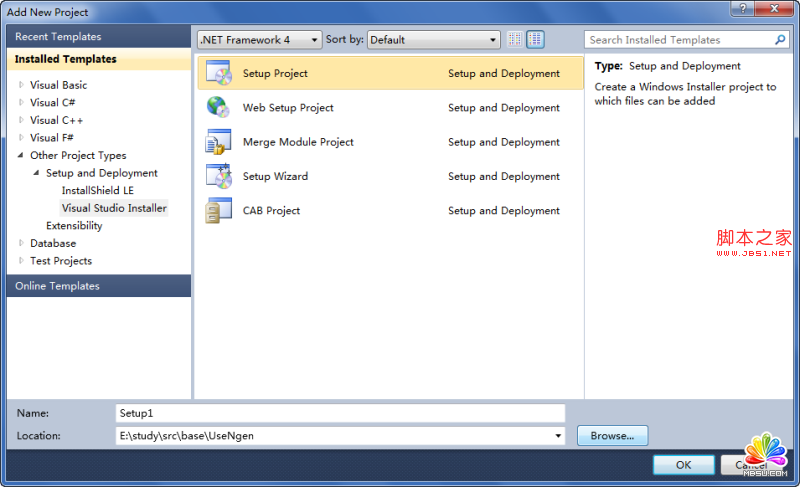Select the Setup Project template icon
The width and height of the screenshot is (800, 487).
(x=218, y=73)
